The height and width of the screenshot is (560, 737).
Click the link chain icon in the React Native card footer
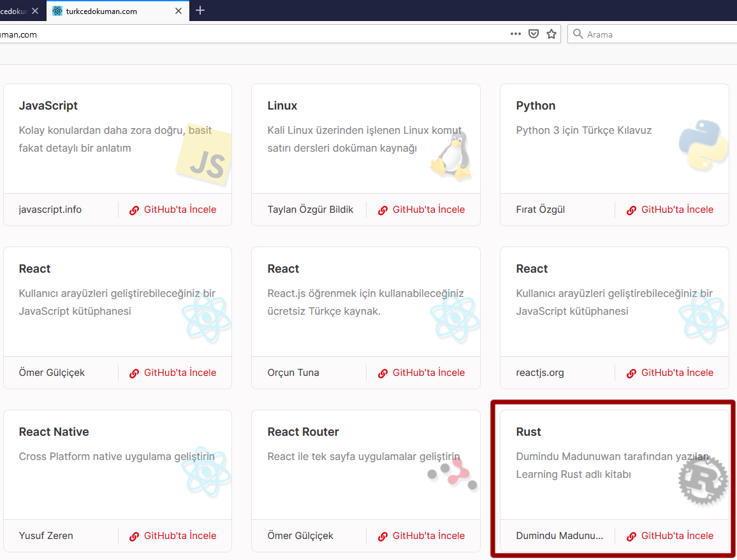pos(135,536)
